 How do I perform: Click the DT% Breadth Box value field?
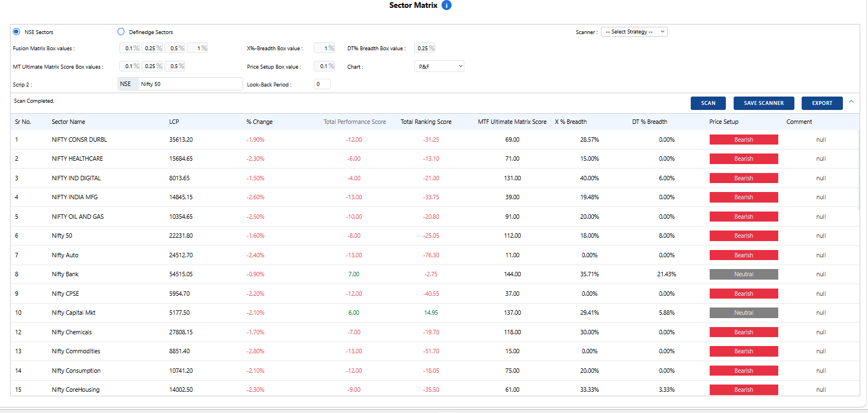425,49
